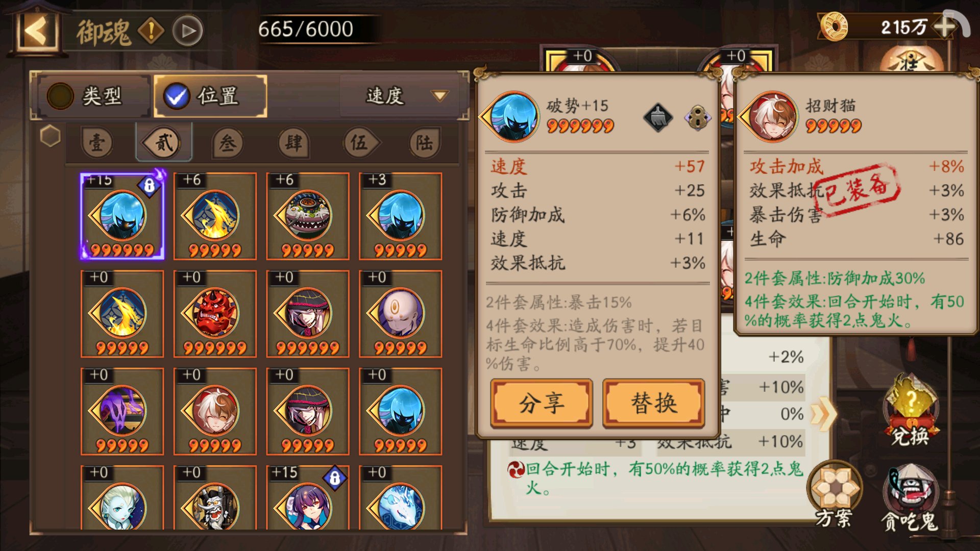Toggle the lock icon in 破势 panel
Viewport: 980px width, 551px height.
[698, 118]
